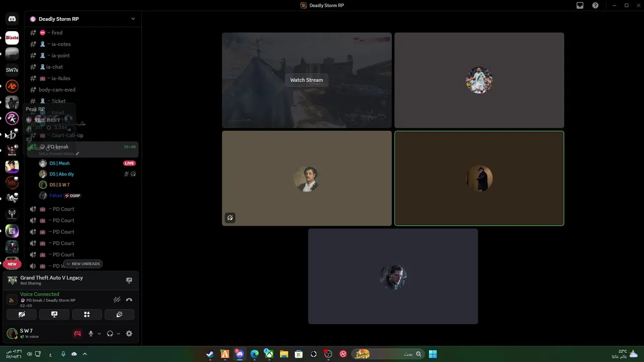Click the taskbar search box

387,354
